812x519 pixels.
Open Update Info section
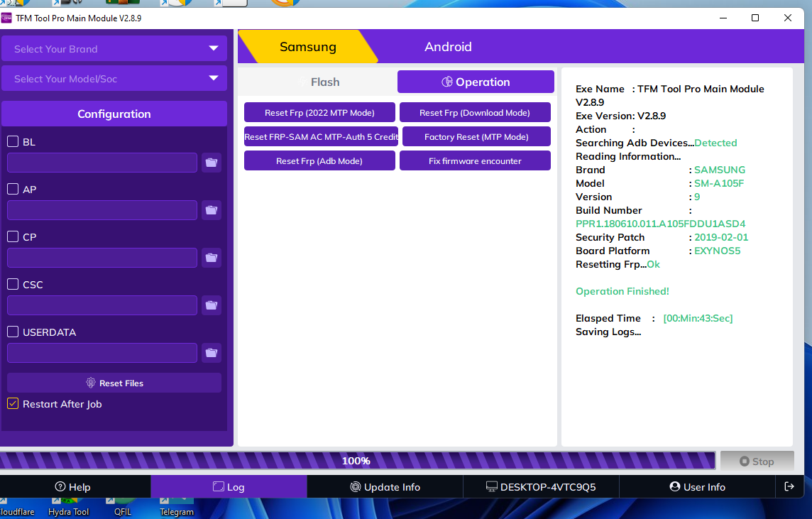click(385, 487)
